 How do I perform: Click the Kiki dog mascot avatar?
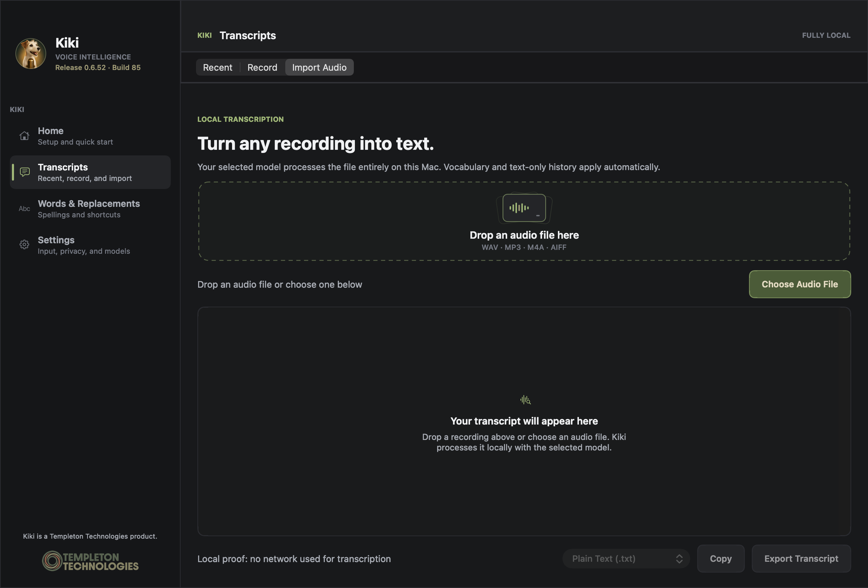pos(31,54)
